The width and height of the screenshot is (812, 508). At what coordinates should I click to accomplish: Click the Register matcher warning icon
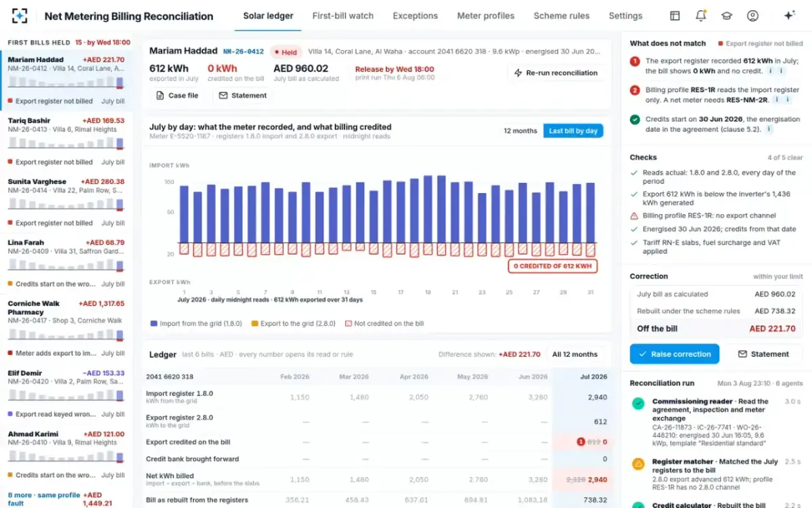coord(637,464)
